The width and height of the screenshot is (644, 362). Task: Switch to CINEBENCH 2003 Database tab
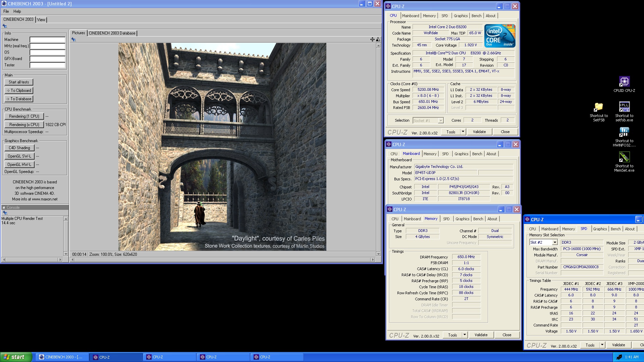[112, 33]
